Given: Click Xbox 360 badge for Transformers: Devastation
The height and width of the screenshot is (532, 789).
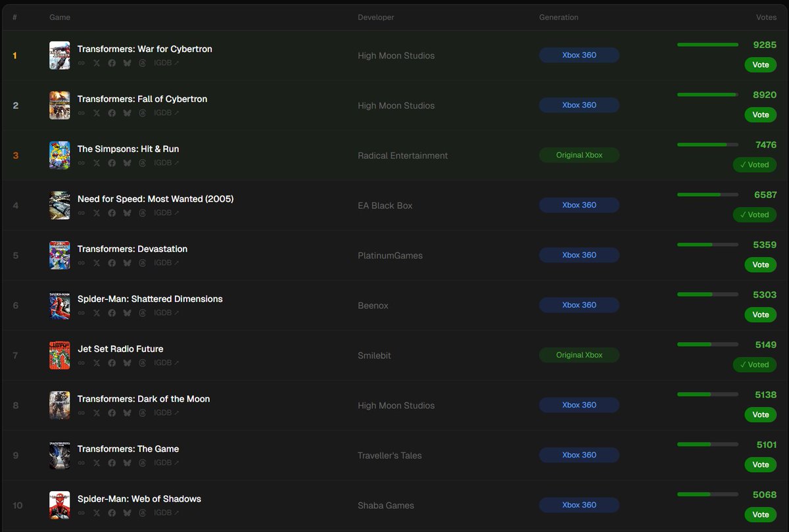Looking at the screenshot, I should point(579,255).
